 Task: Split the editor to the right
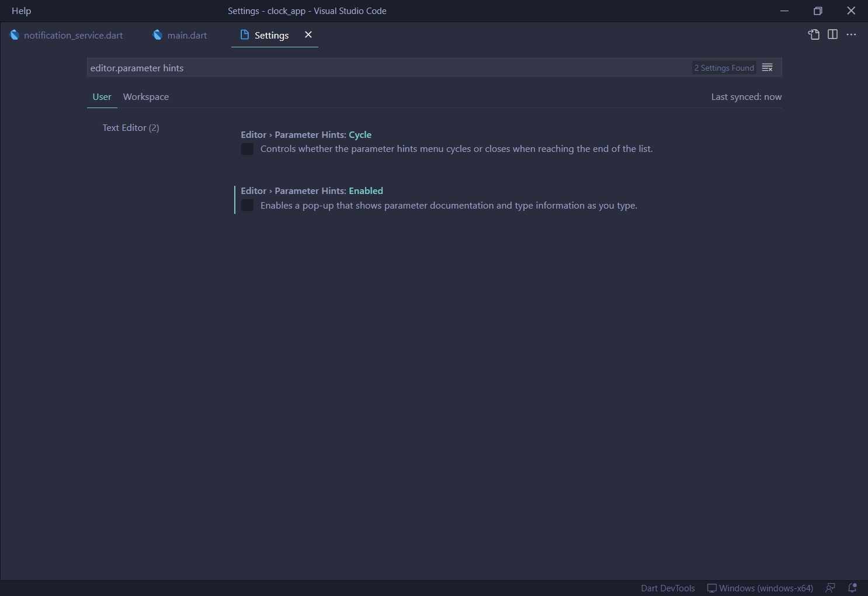point(832,34)
